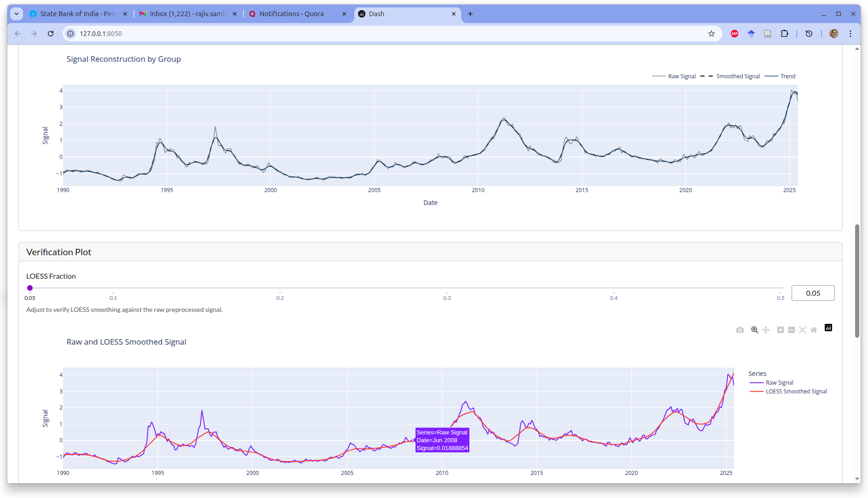The height and width of the screenshot is (498, 868).
Task: Open the Adblock Plus extension
Action: (735, 34)
